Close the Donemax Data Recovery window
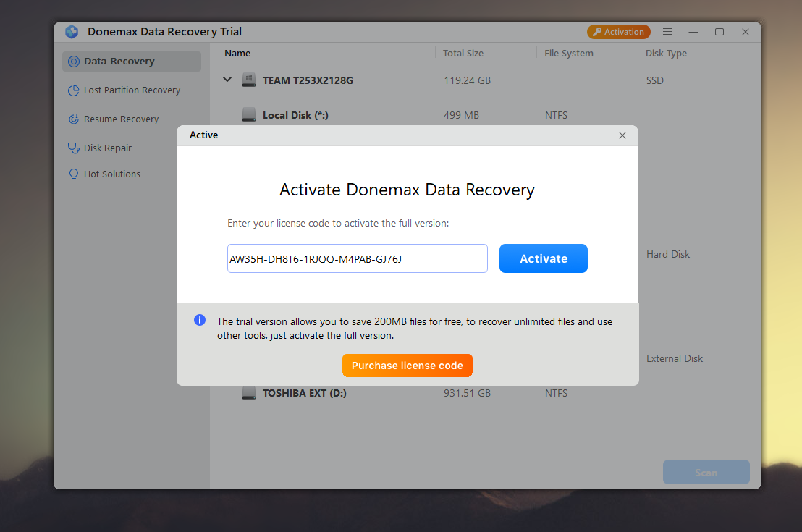This screenshot has height=532, width=802. pos(746,32)
